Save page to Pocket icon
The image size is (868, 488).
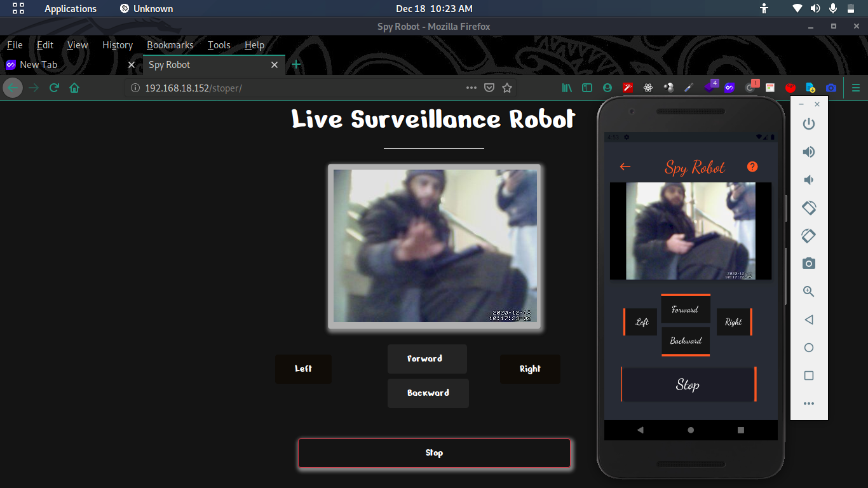489,88
